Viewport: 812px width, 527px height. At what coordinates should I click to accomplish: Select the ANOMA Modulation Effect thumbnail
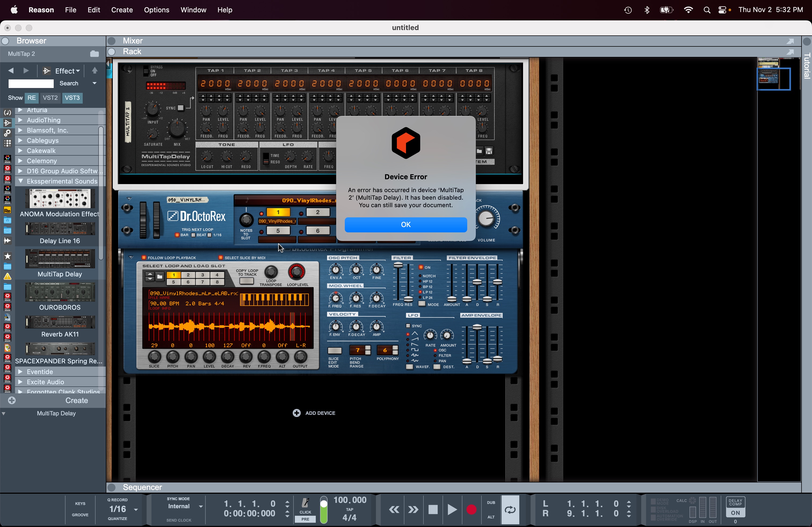coord(60,198)
